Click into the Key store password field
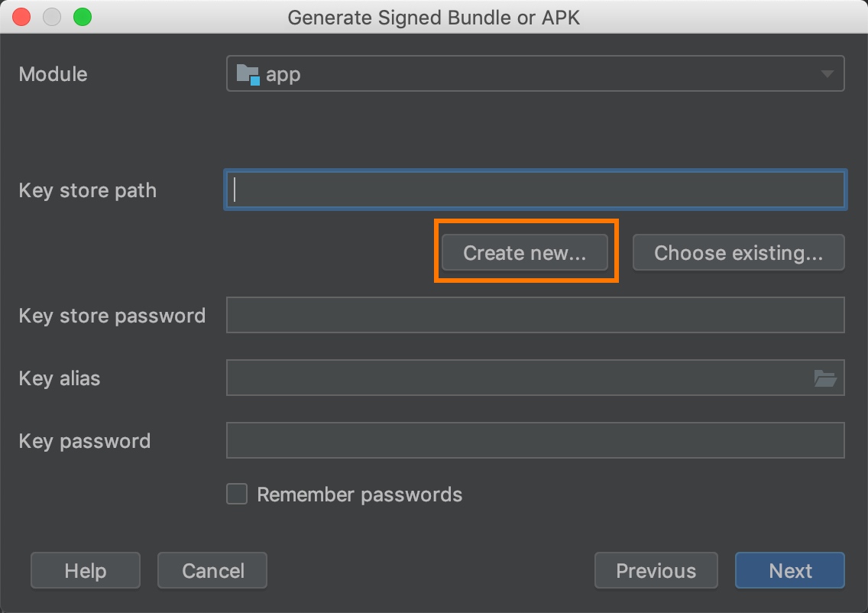The width and height of the screenshot is (868, 613). 535,316
